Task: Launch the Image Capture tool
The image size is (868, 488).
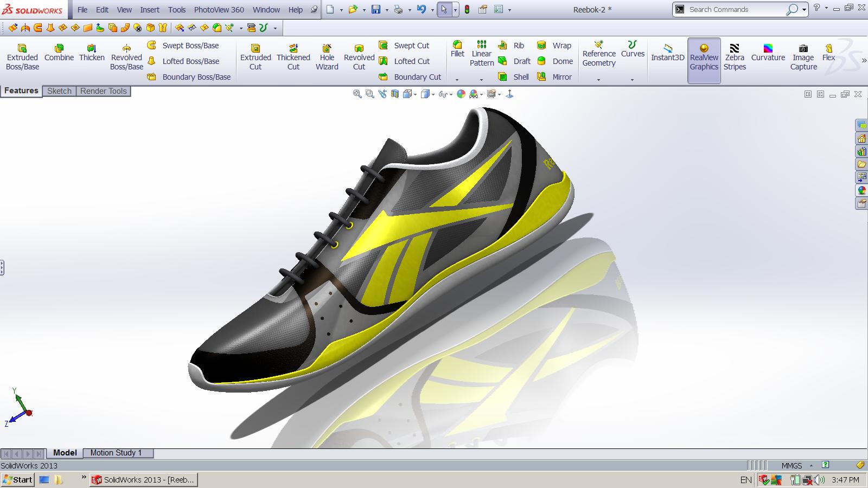Action: coord(803,57)
